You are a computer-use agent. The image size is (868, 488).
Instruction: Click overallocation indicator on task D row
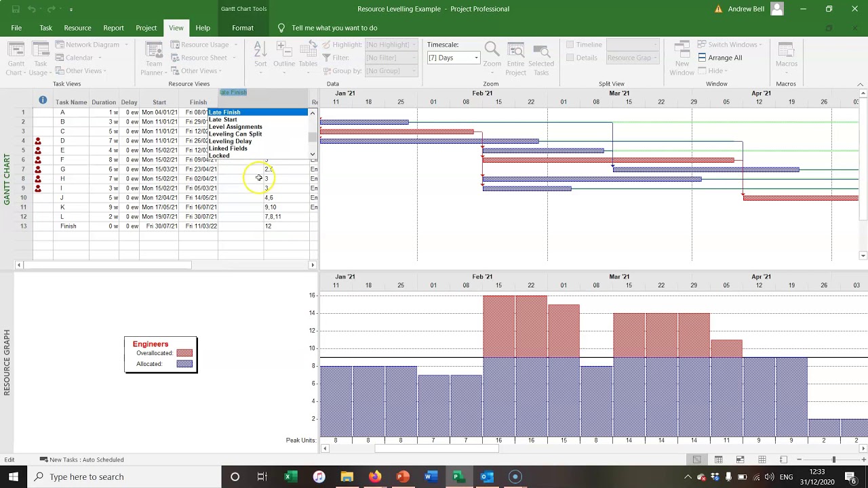click(x=38, y=141)
